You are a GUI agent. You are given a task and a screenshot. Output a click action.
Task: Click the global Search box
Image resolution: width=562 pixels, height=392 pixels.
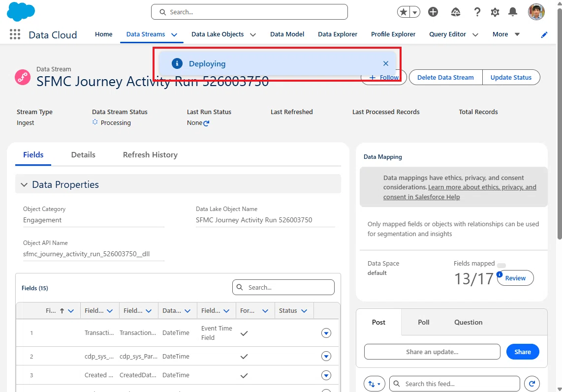[x=250, y=12]
